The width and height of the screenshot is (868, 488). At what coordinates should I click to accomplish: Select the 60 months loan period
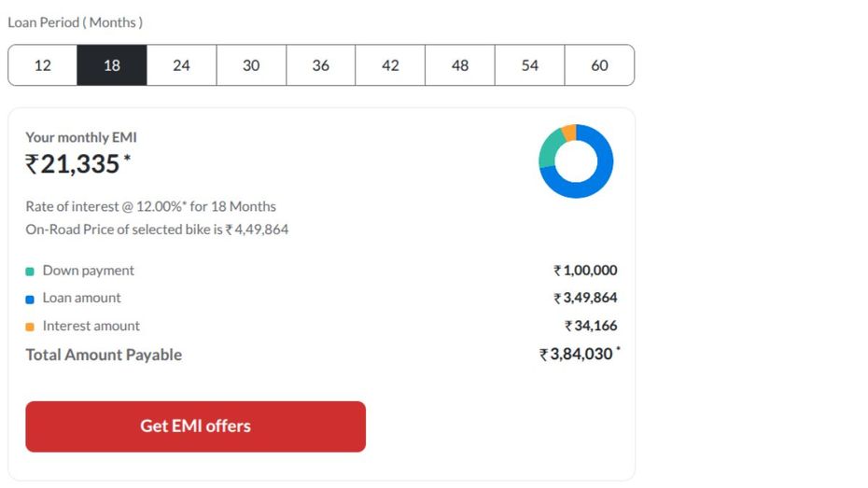click(x=599, y=65)
